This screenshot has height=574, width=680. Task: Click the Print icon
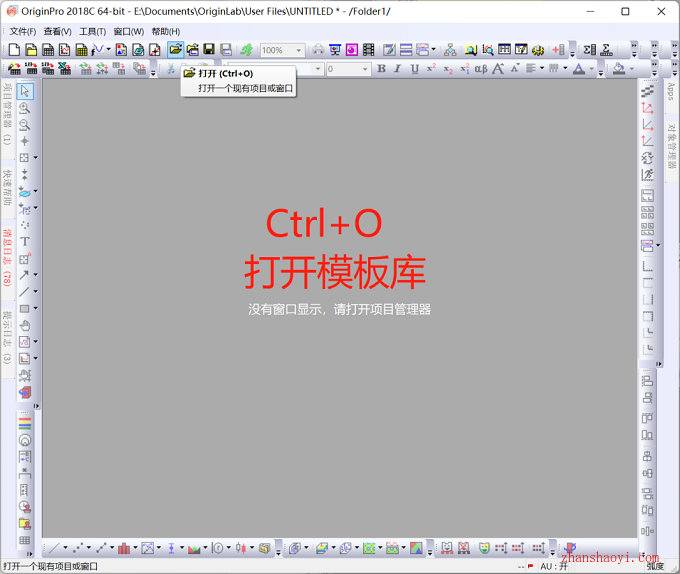[318, 50]
